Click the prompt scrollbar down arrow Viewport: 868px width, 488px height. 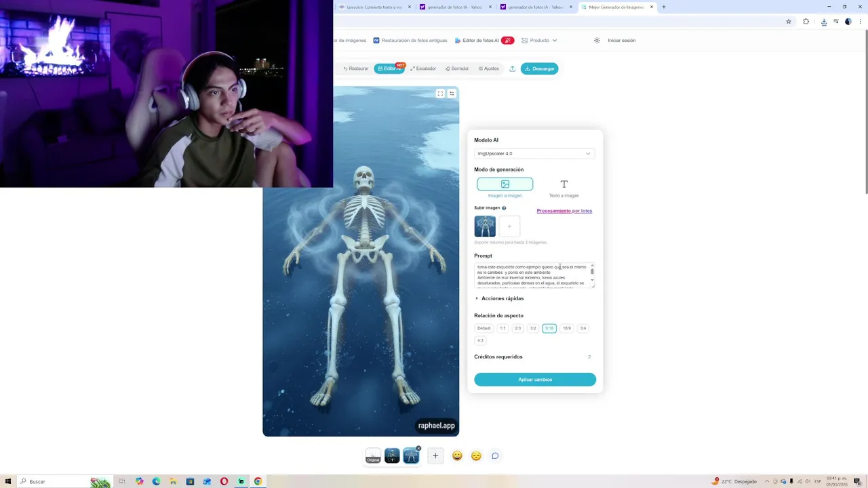click(x=592, y=280)
